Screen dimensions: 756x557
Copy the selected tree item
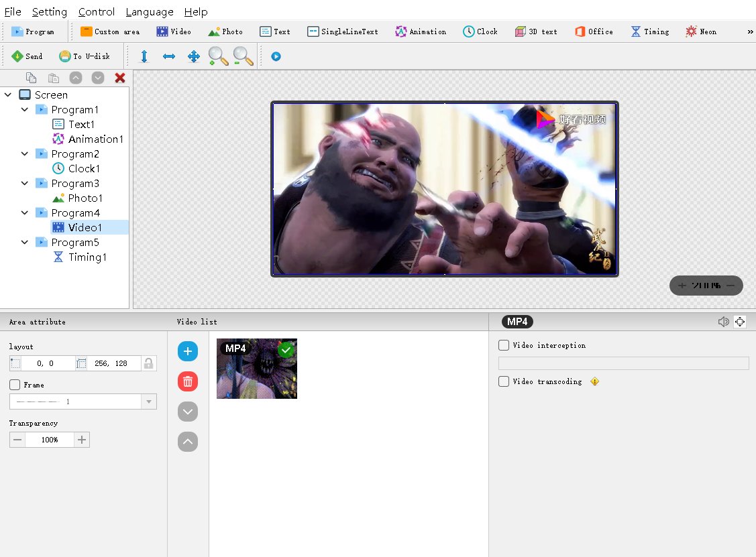point(31,78)
